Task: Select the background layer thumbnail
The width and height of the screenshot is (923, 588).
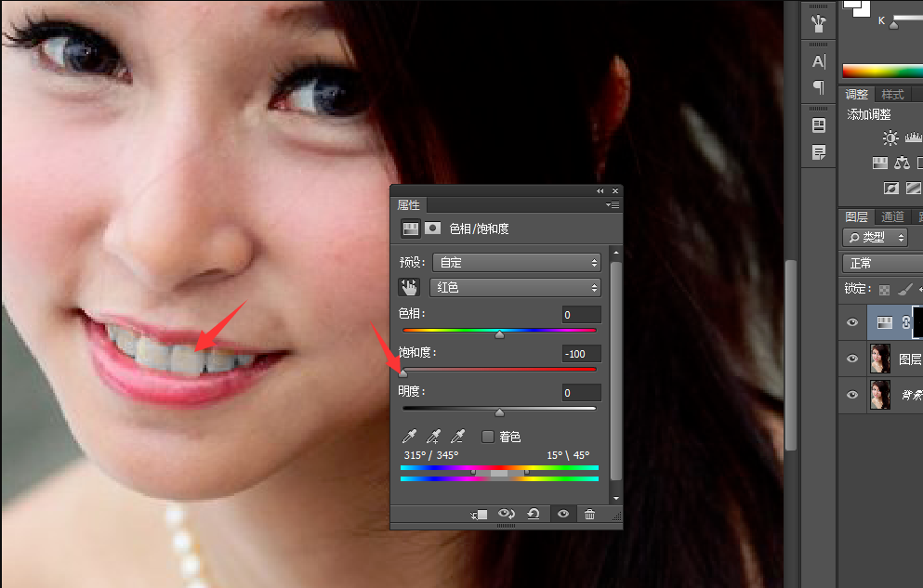Action: [x=880, y=395]
